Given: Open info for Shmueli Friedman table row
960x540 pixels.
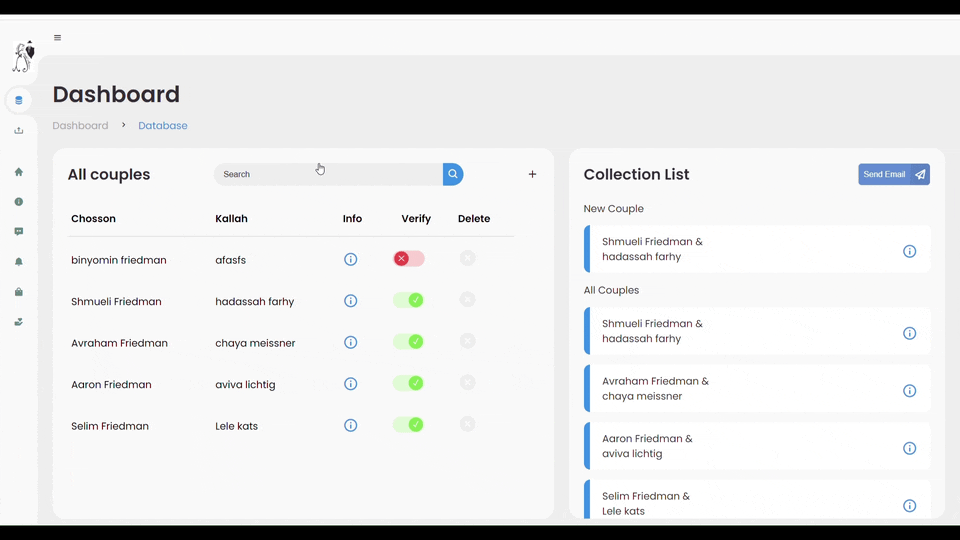Looking at the screenshot, I should 350,301.
